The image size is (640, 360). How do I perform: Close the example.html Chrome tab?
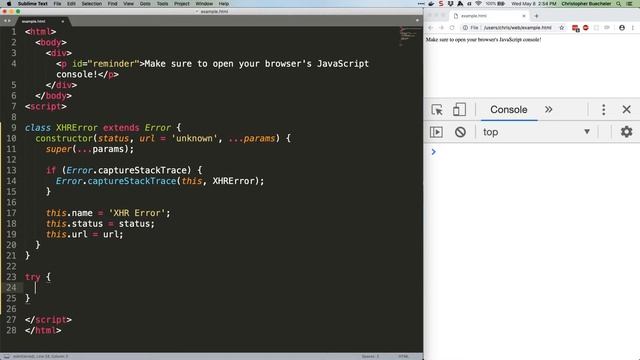[524, 16]
